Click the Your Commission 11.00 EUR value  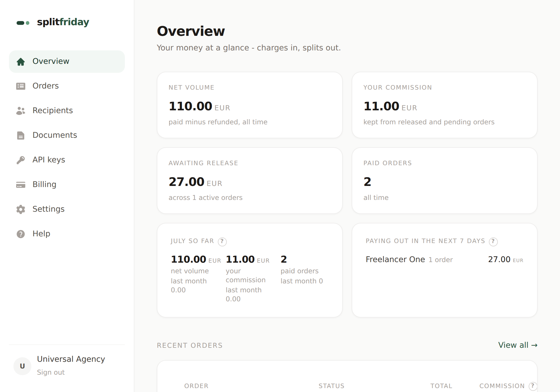pos(390,106)
